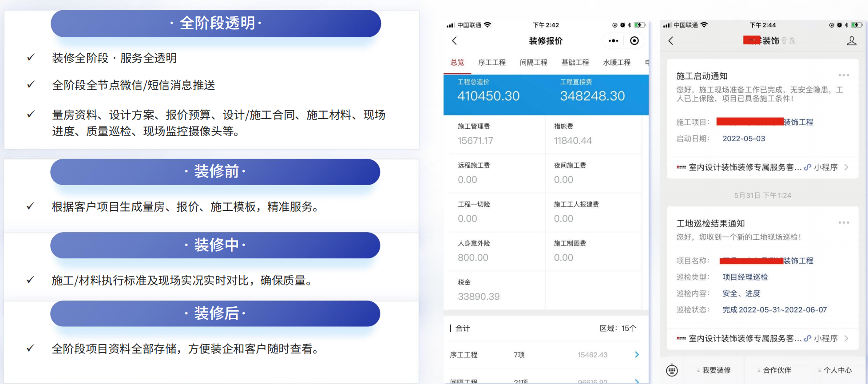
Task: Expand the 序工程 7项 row arrow
Action: pos(637,355)
